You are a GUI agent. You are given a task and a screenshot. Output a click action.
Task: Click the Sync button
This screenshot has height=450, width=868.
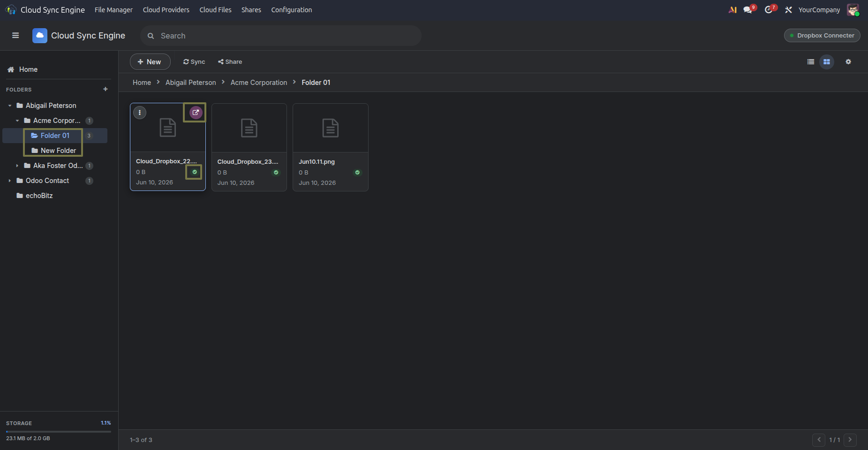194,62
